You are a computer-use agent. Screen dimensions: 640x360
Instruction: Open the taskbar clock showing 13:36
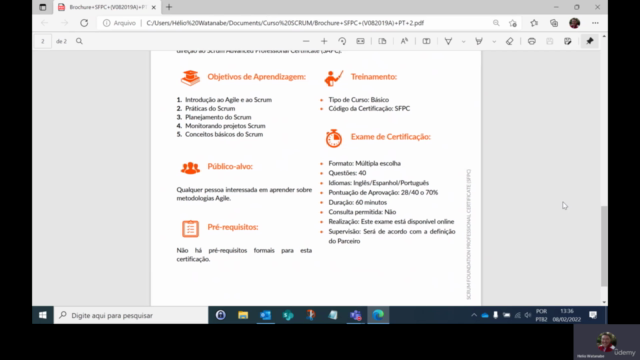(567, 315)
